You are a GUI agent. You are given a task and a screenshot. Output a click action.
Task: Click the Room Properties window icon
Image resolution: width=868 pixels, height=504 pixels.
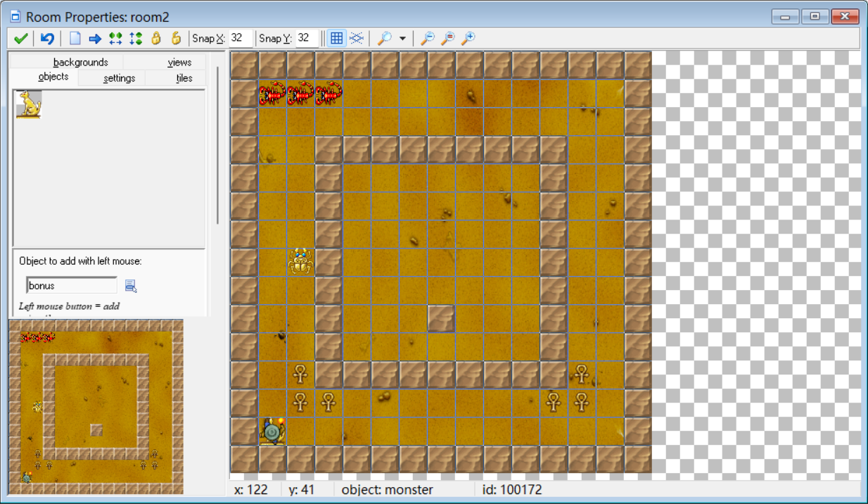[x=15, y=16]
